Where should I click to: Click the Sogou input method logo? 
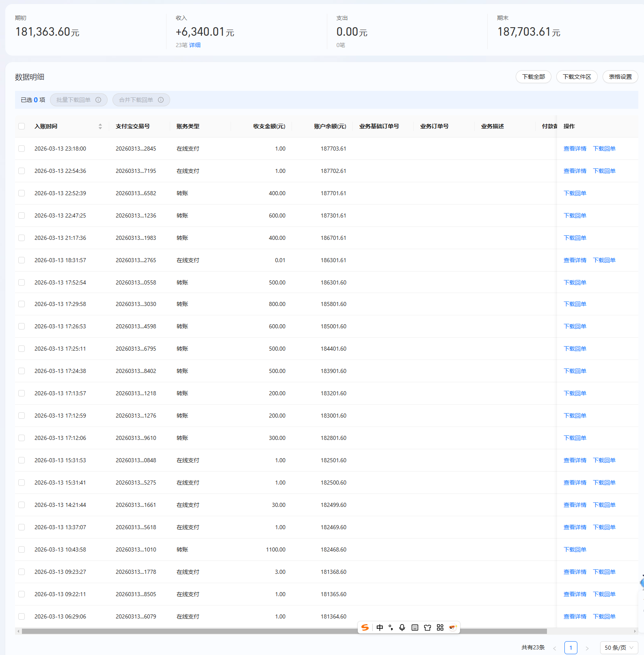click(x=365, y=627)
